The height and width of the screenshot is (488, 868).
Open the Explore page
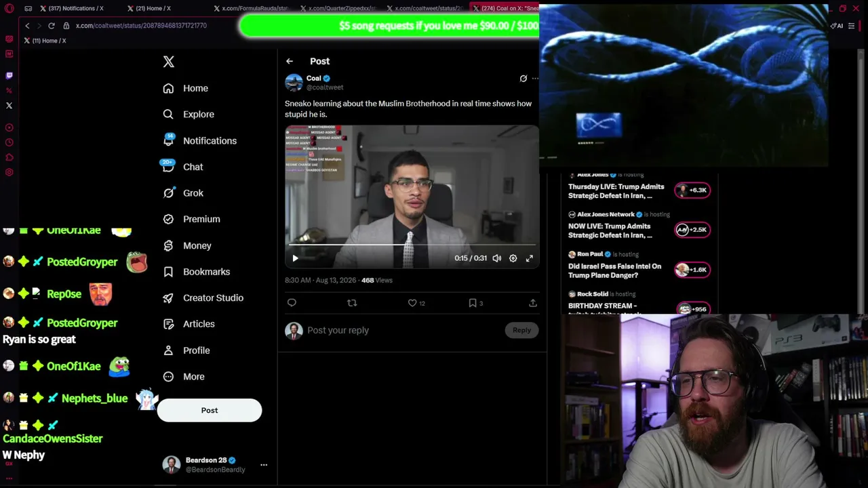(189, 115)
